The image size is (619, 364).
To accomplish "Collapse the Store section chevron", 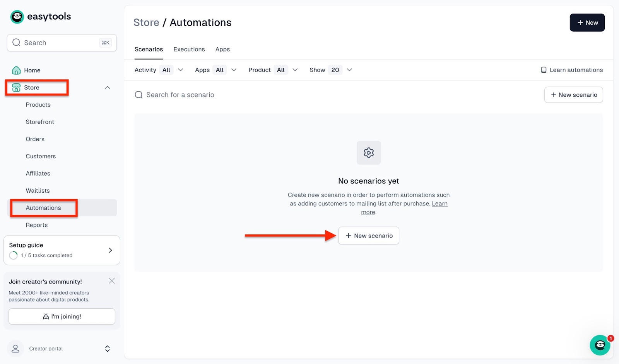I will point(108,87).
